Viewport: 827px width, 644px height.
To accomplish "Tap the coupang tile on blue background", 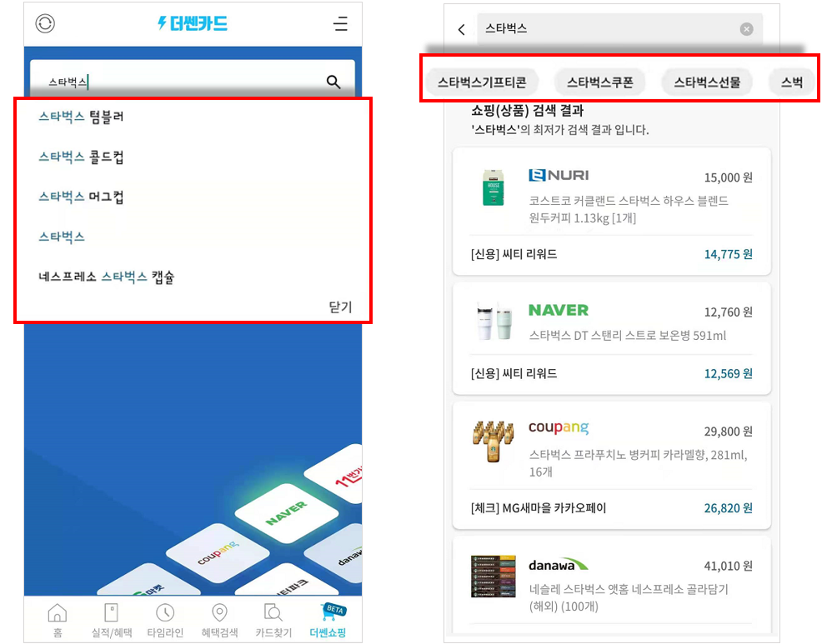I will point(218,552).
